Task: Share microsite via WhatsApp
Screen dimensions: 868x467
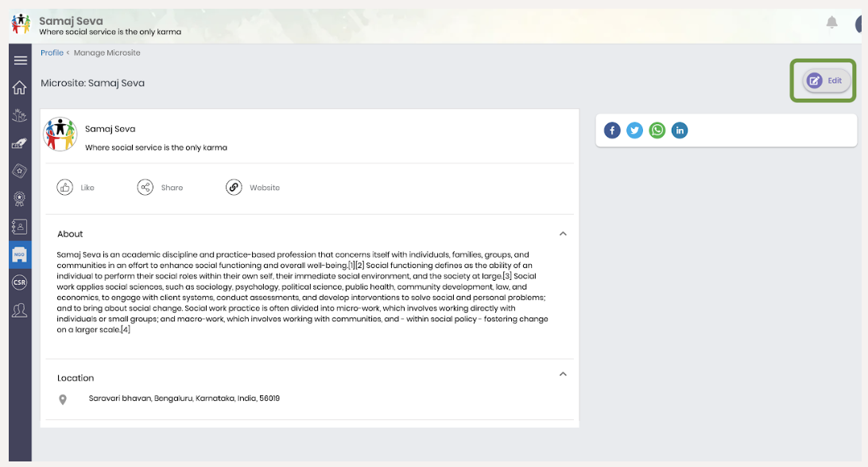Action: pyautogui.click(x=657, y=130)
